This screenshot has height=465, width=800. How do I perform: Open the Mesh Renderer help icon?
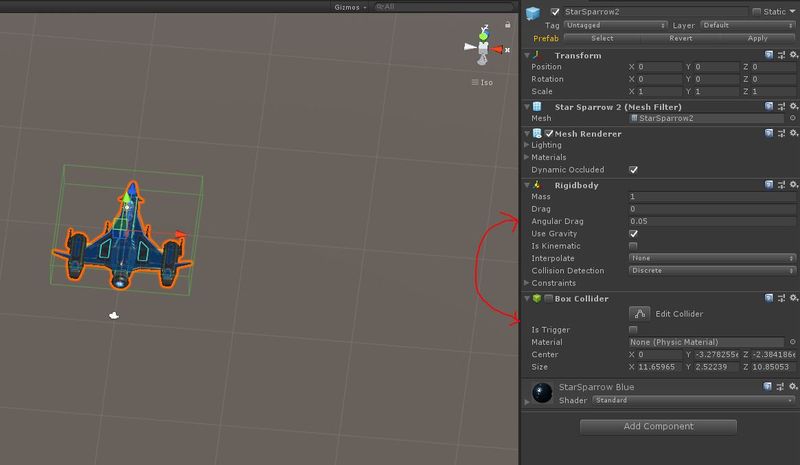[x=769, y=133]
